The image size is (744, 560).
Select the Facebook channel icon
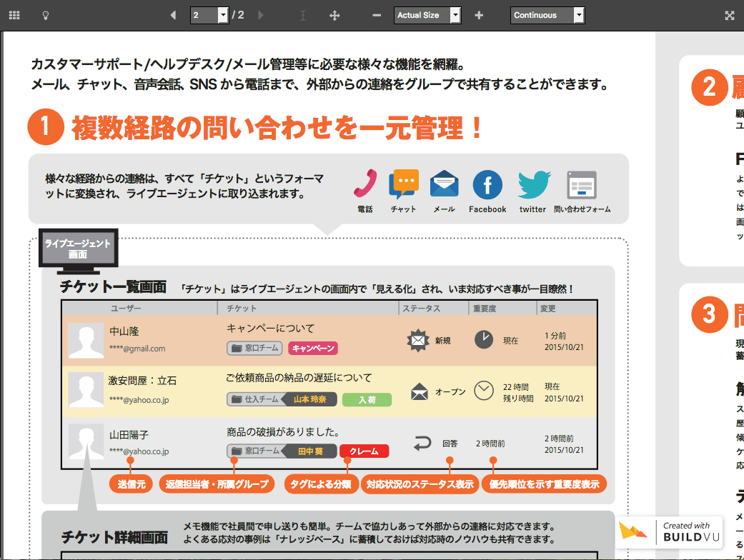pyautogui.click(x=487, y=186)
